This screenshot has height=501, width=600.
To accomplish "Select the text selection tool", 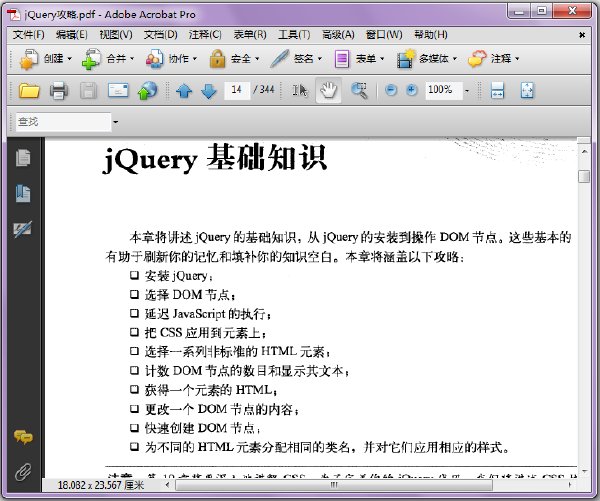I will pyautogui.click(x=300, y=91).
